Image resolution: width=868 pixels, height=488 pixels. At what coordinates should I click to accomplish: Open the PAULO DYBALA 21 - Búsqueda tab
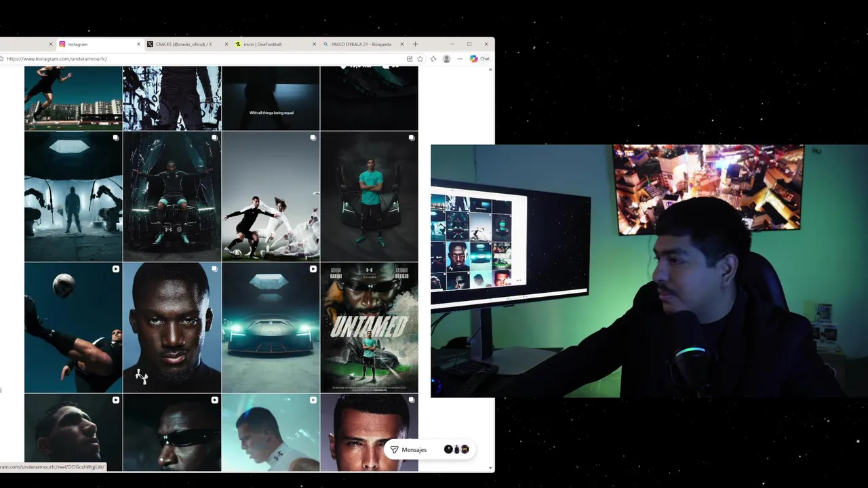coord(362,44)
